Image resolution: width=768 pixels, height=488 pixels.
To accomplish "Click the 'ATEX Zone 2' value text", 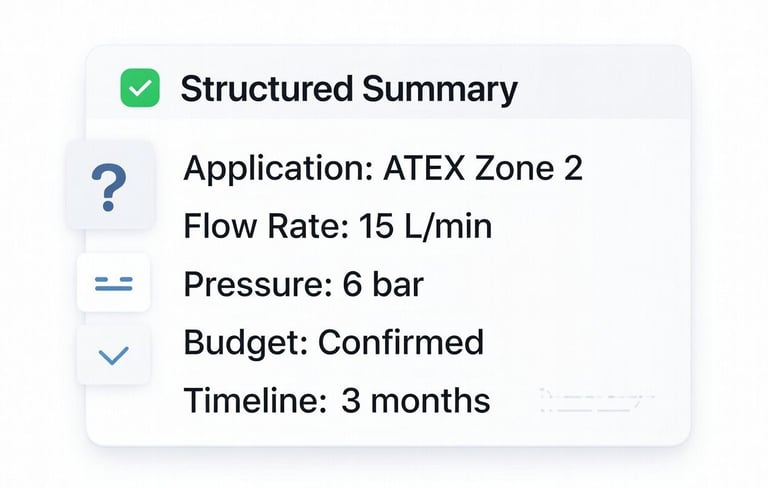I will pos(483,168).
